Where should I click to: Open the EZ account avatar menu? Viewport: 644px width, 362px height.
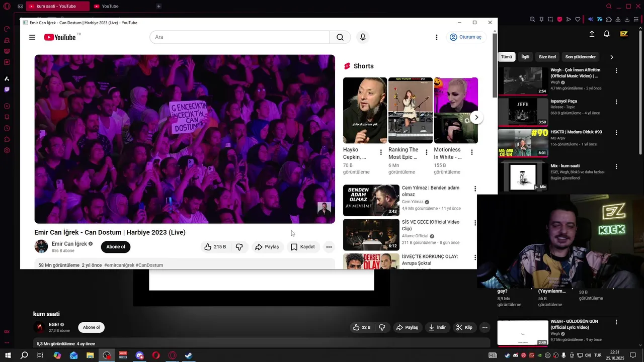pos(624,34)
